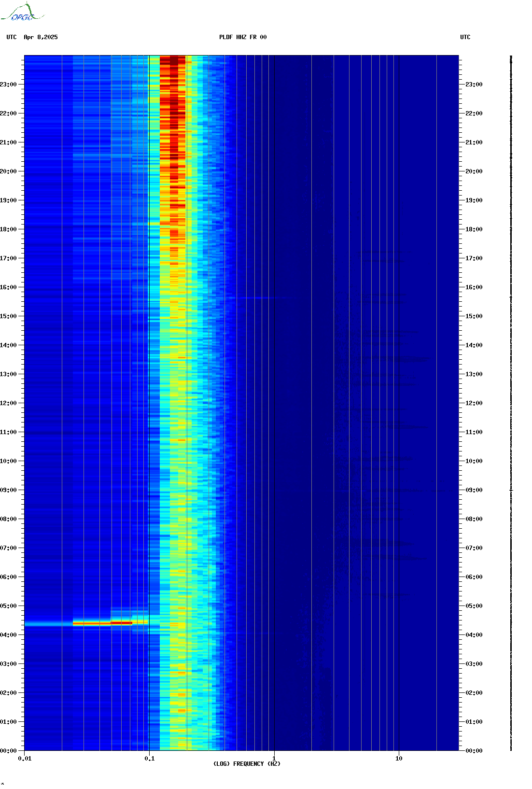Click the date label Apr 8,2025

(41, 37)
